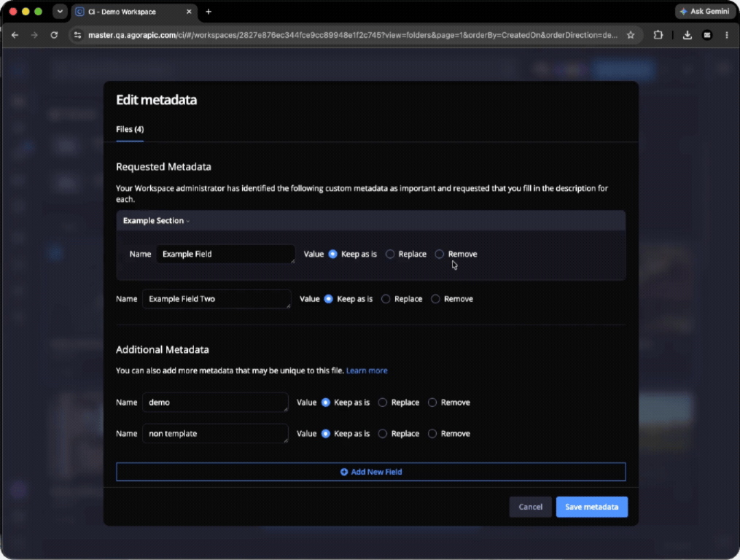
Task: Open the browser downloads icon
Action: tap(687, 35)
